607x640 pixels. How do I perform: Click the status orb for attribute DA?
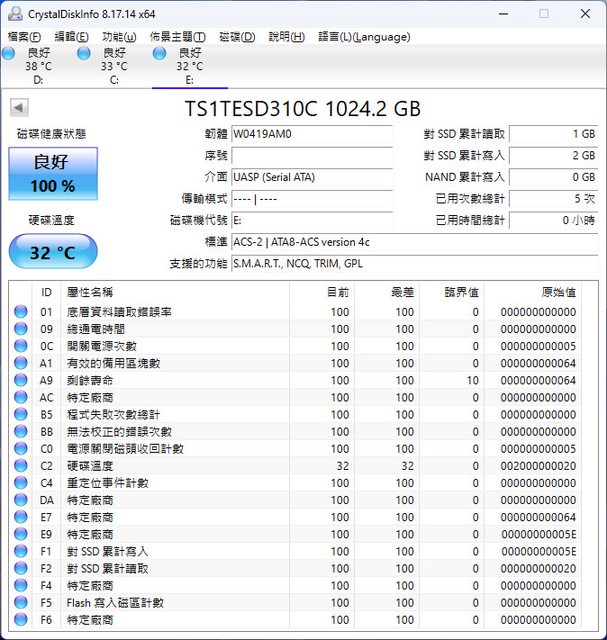pyautogui.click(x=20, y=500)
